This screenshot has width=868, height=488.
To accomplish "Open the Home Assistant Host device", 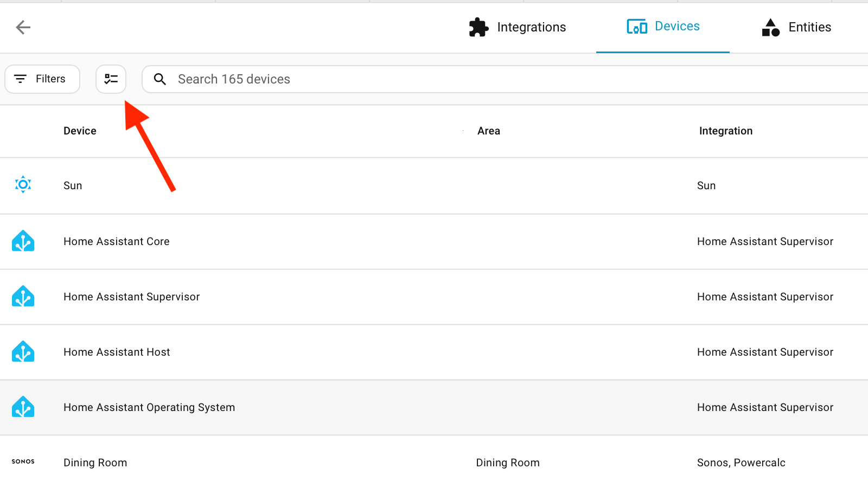I will (117, 352).
